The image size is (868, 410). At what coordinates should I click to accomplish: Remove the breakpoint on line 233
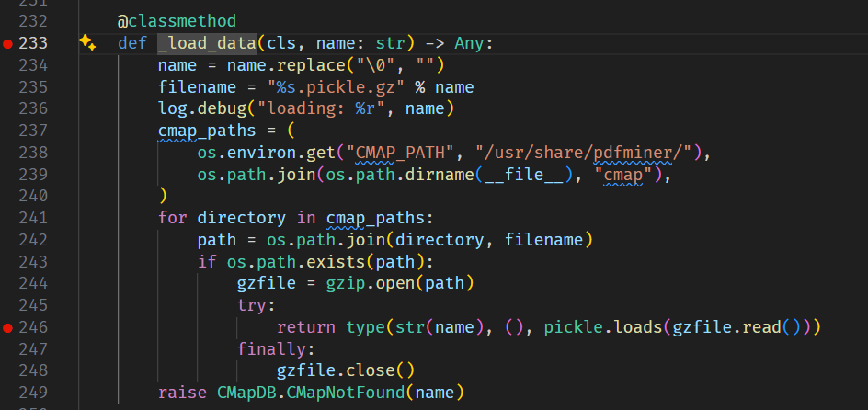pos(8,43)
